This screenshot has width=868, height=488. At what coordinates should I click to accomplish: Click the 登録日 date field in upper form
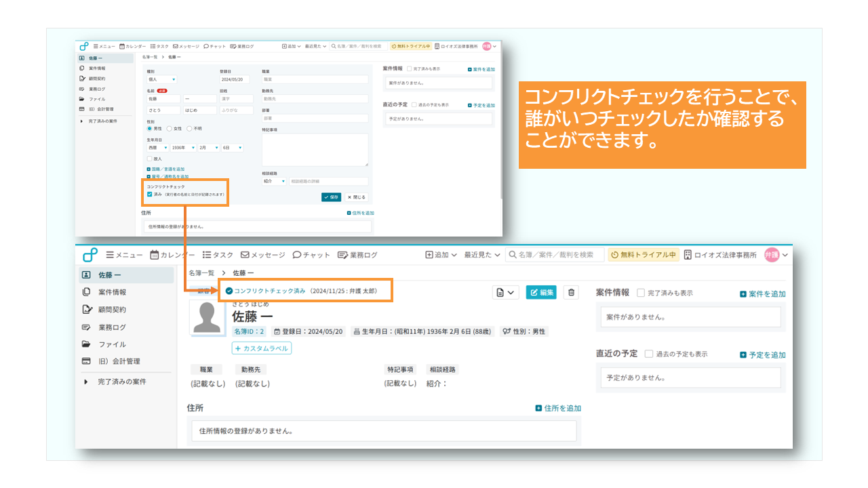point(235,79)
